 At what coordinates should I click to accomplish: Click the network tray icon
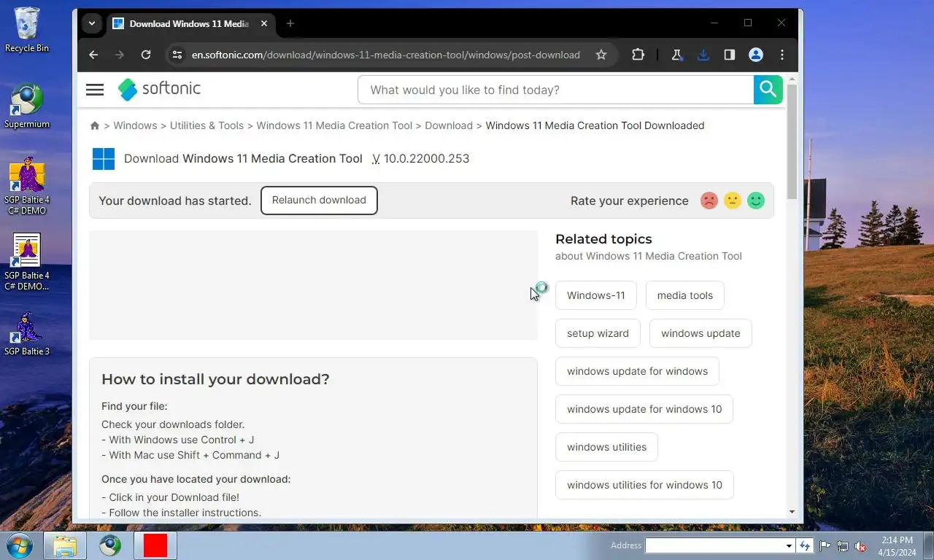(x=843, y=545)
